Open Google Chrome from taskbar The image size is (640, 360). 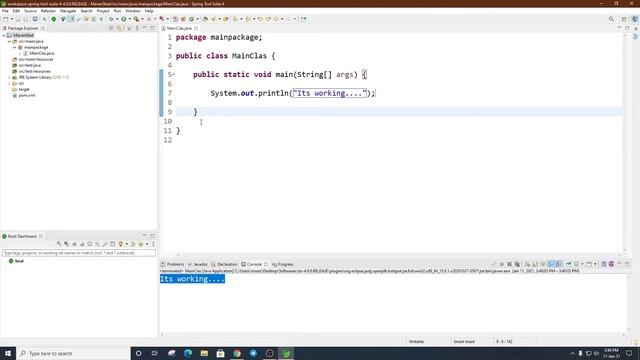pos(237,353)
